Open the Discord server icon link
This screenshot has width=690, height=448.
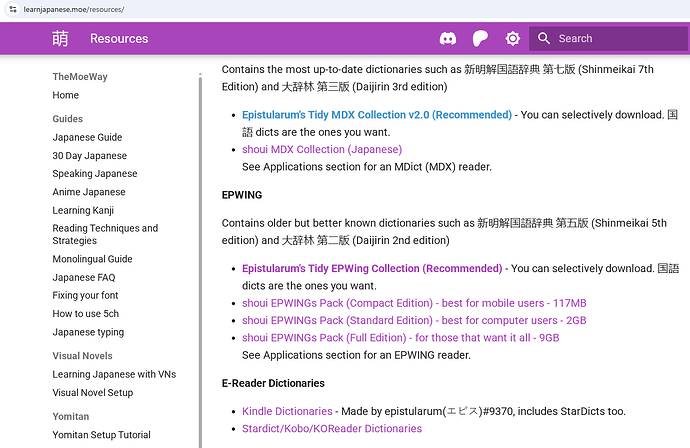(448, 39)
